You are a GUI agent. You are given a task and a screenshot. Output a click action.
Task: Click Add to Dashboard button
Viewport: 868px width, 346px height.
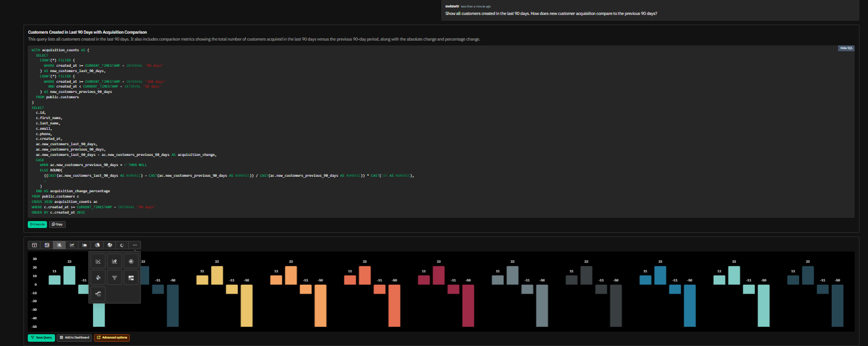pyautogui.click(x=74, y=337)
